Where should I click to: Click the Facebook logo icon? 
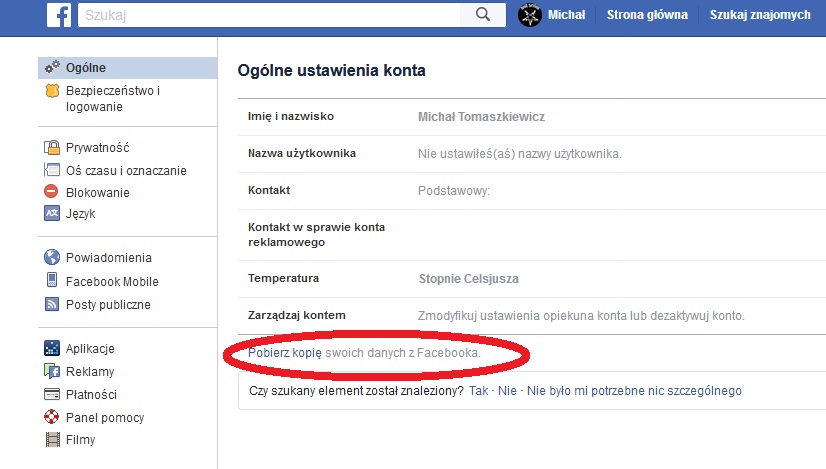pos(59,15)
